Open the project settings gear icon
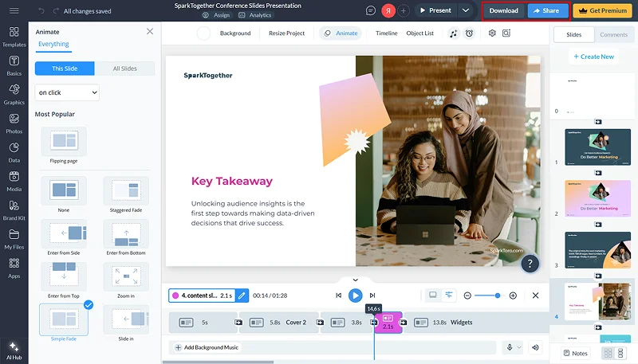Image resolution: width=638 pixels, height=364 pixels. 492,33
